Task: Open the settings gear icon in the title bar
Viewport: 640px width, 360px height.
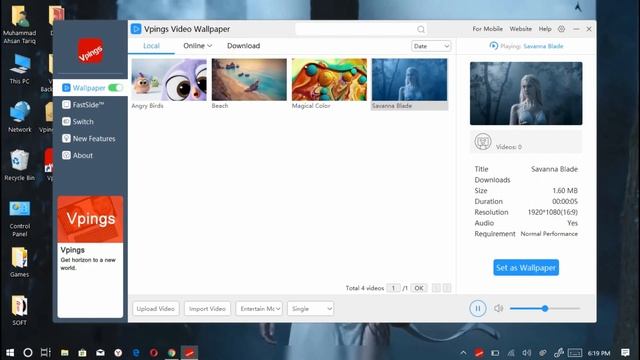Action: coord(562,29)
